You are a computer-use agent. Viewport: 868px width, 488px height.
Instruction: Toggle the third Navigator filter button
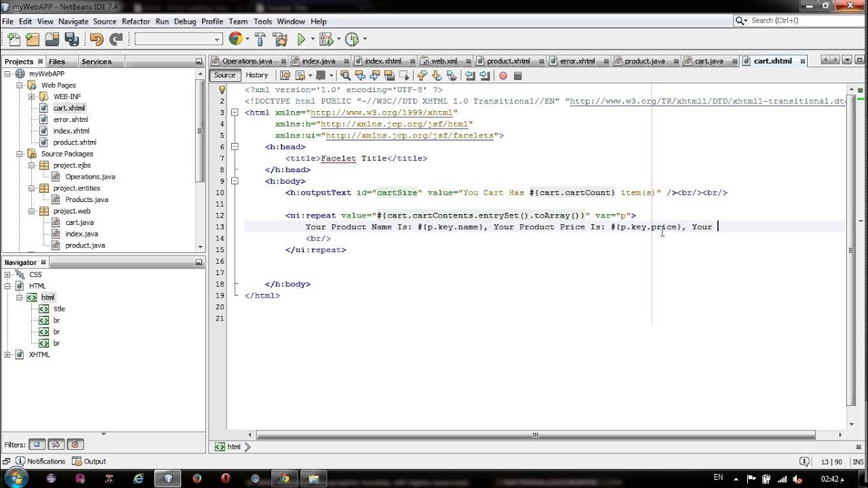click(x=75, y=445)
